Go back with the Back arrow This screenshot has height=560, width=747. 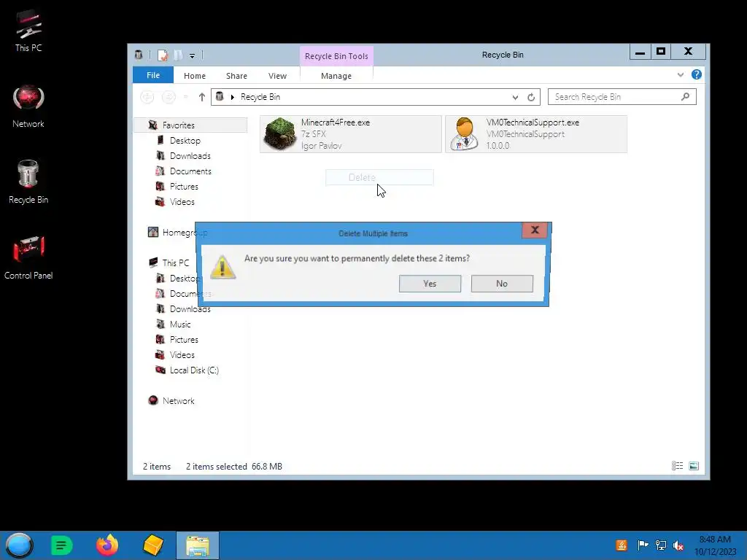tap(147, 97)
